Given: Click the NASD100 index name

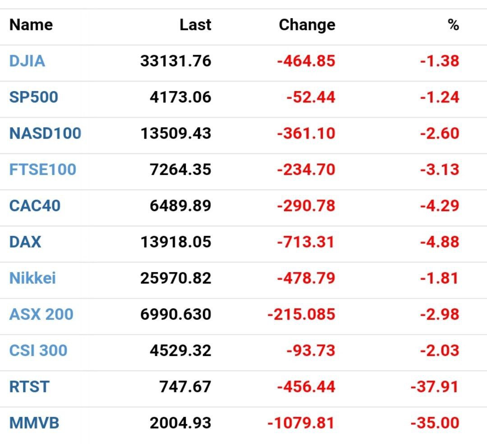Looking at the screenshot, I should pyautogui.click(x=45, y=133).
